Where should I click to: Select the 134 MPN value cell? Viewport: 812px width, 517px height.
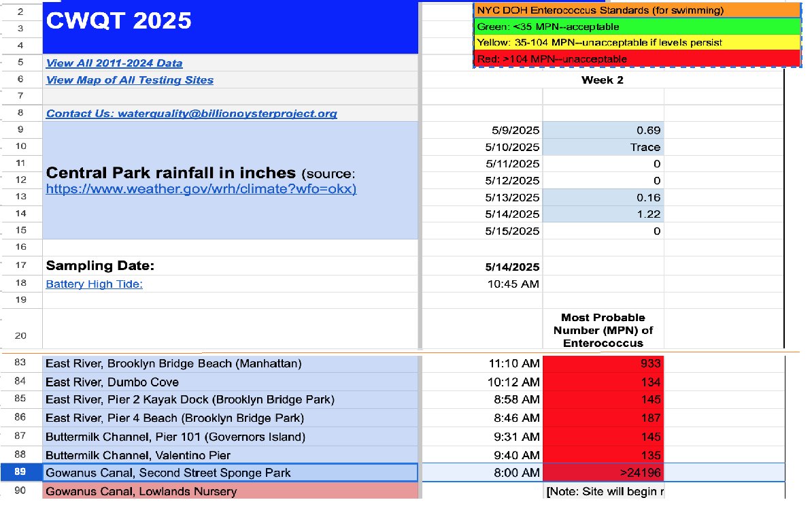[603, 382]
